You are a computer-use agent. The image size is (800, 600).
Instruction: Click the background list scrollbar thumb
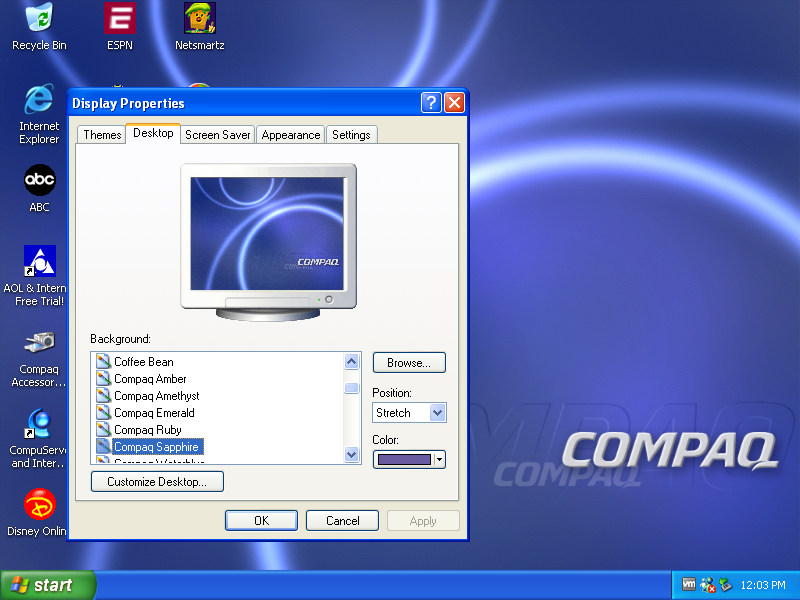(352, 388)
